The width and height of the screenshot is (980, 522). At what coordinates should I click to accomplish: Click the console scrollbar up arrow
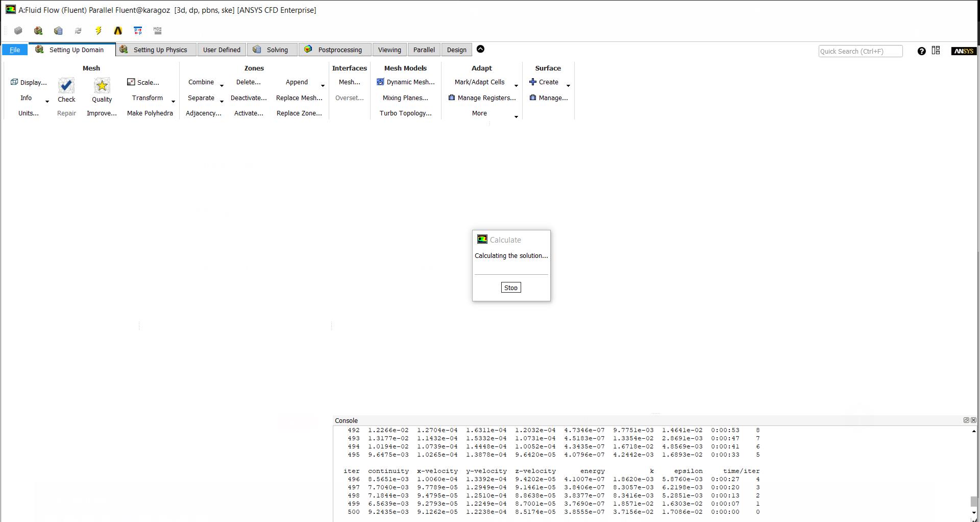(974, 431)
